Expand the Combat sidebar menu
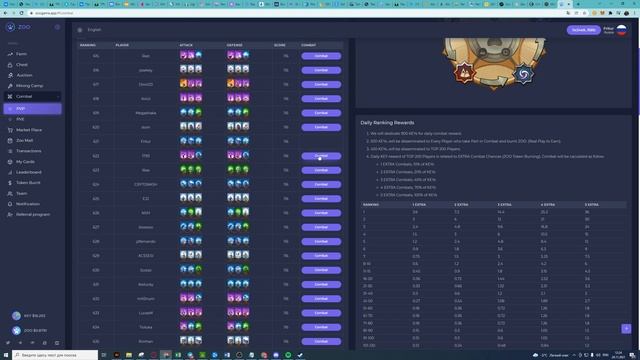Screen dimensions: 640x360 32,96
